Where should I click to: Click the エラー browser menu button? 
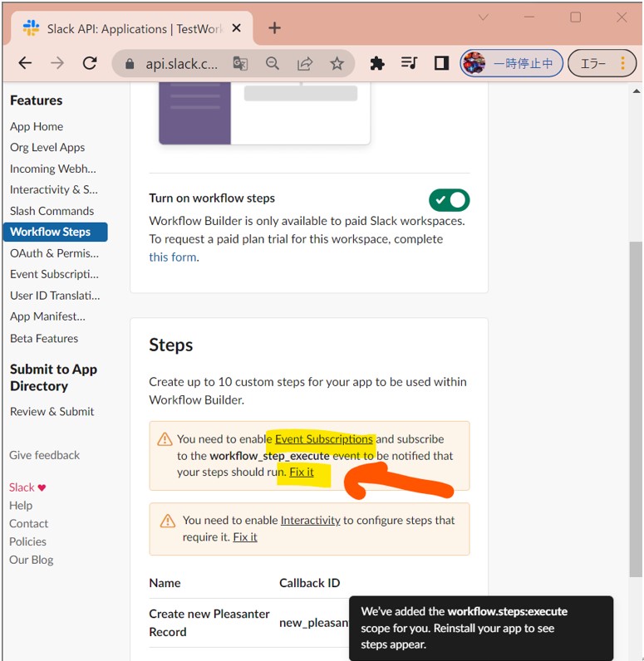click(602, 63)
